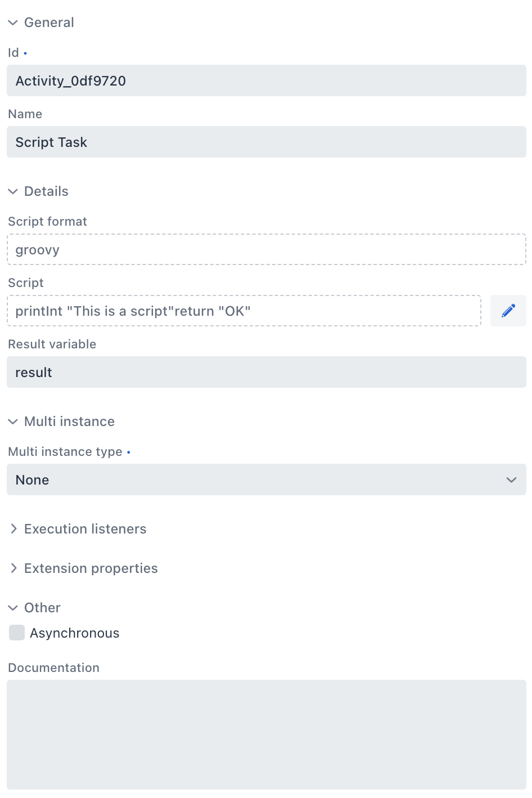The image size is (532, 798).
Task: Expand the Execution listeners section
Action: click(13, 528)
